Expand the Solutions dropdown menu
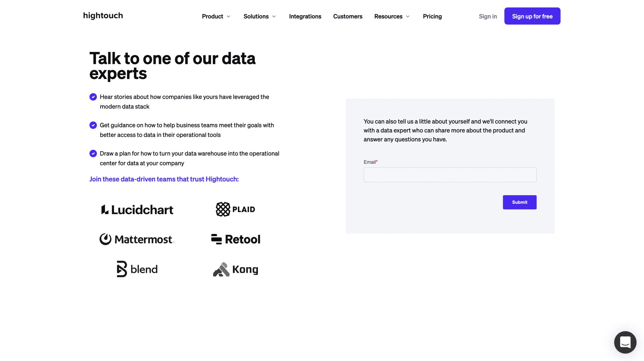 point(260,16)
